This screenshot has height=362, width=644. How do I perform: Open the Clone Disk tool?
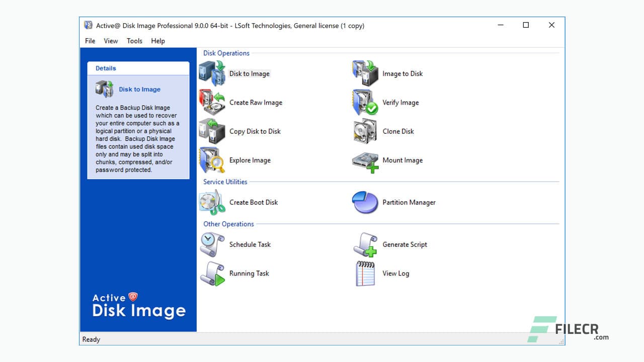364,131
